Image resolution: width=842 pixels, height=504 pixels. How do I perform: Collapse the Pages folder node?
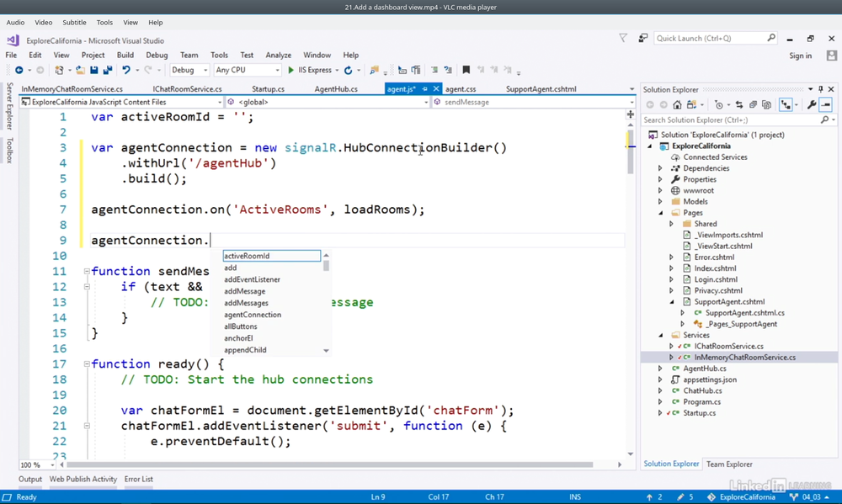[660, 213]
